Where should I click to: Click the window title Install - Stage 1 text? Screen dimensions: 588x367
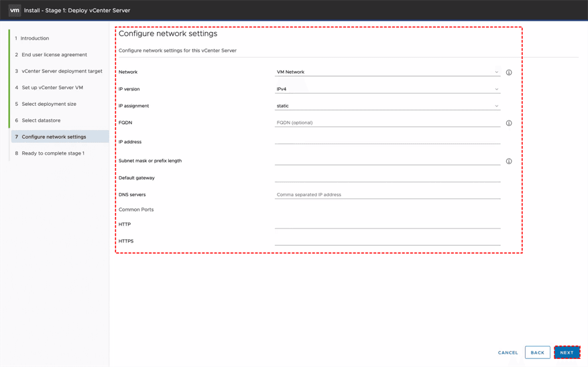[77, 11]
